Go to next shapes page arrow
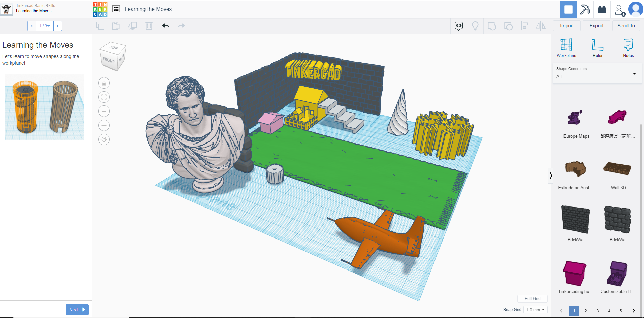 [634, 311]
